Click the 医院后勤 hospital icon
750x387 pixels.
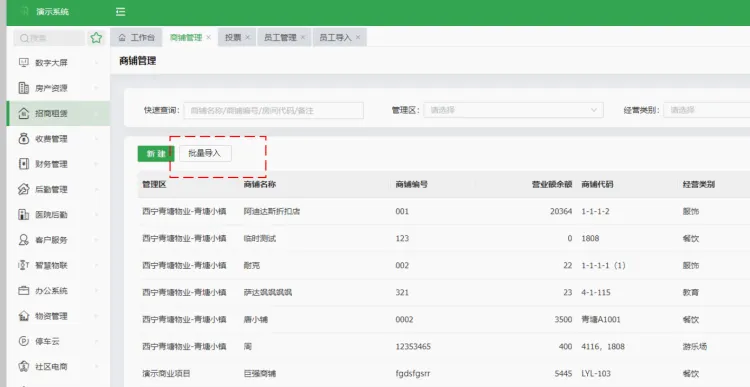23,215
